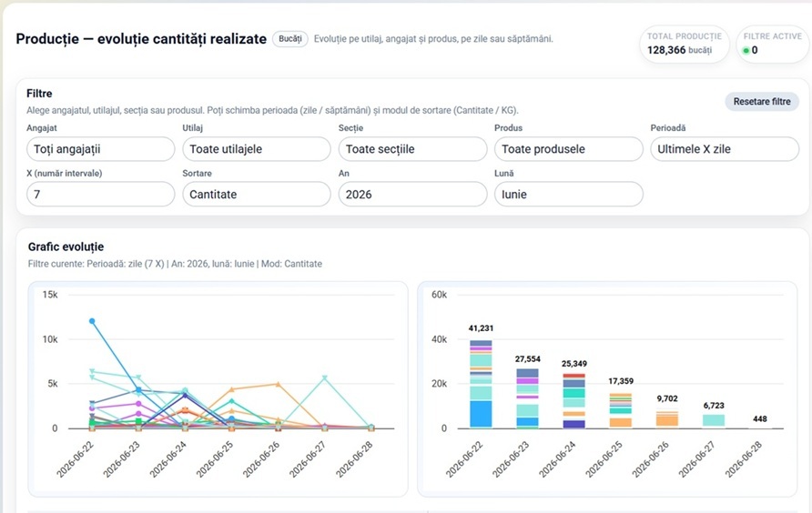Click the page title 'Producție — evoluție cantități realizate'

click(141, 39)
